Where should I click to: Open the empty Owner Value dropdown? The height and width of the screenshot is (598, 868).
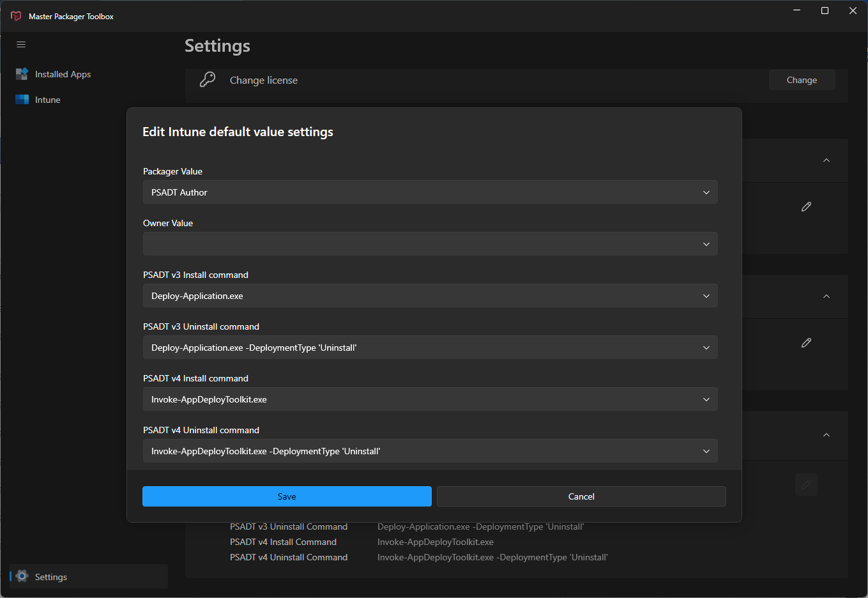[x=430, y=244]
